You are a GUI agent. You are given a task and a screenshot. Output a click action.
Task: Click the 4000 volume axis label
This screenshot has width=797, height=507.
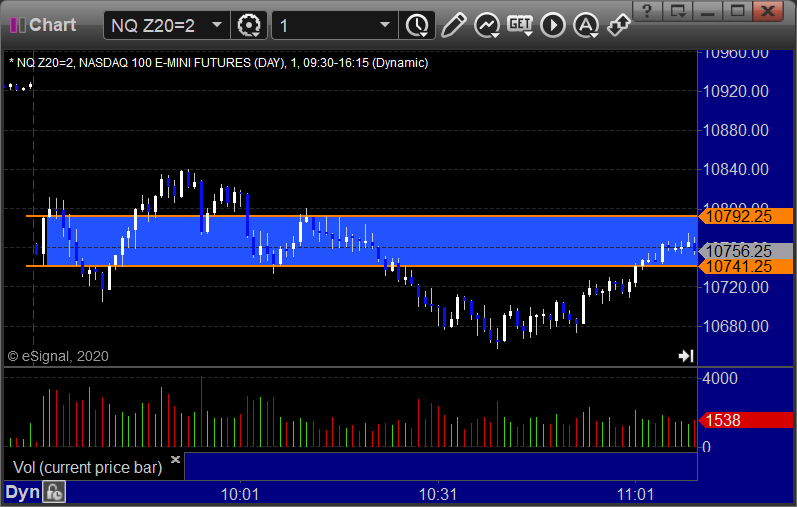720,378
